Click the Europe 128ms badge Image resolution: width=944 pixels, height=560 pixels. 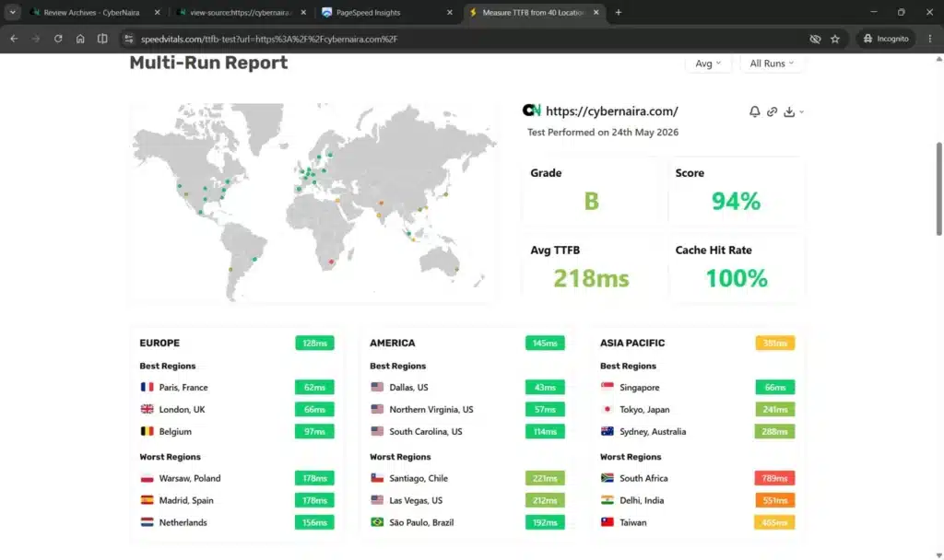(314, 343)
